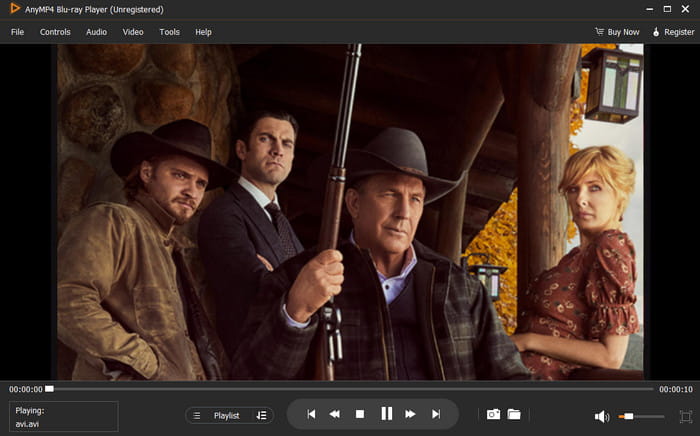The height and width of the screenshot is (436, 700).
Task: Open the Help menu
Action: (x=203, y=32)
